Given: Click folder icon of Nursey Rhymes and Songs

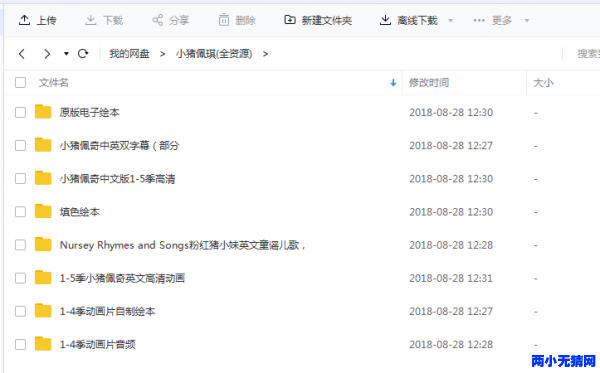Looking at the screenshot, I should tap(43, 244).
